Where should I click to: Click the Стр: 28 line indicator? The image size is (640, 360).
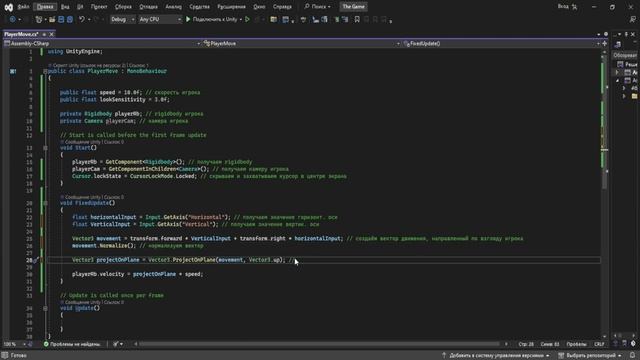526,344
